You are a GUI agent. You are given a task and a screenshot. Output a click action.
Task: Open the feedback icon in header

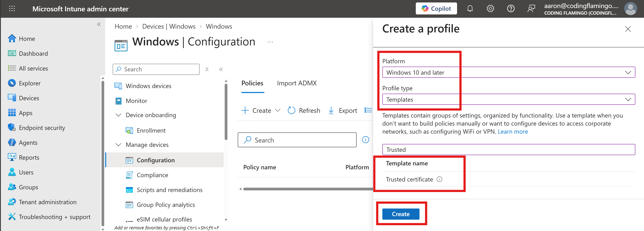(531, 9)
